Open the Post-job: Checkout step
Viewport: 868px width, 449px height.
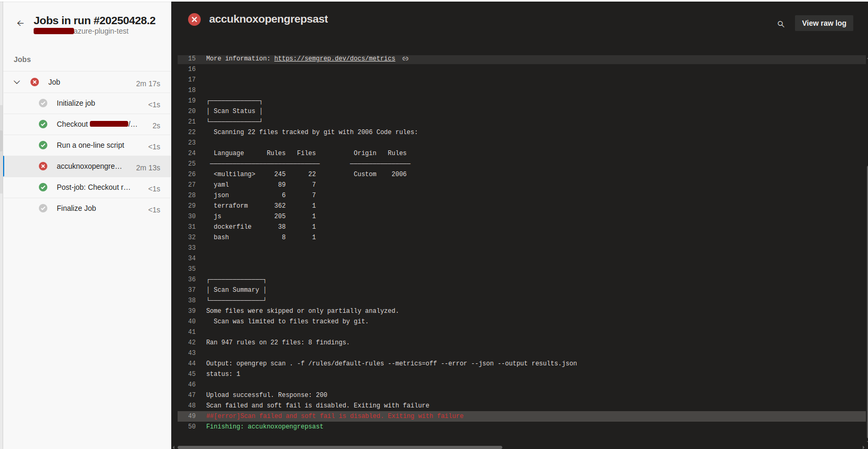click(x=87, y=188)
